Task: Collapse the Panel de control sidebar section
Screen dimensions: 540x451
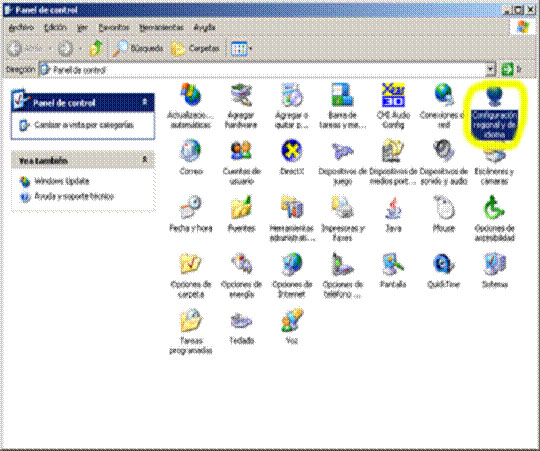Action: point(145,102)
